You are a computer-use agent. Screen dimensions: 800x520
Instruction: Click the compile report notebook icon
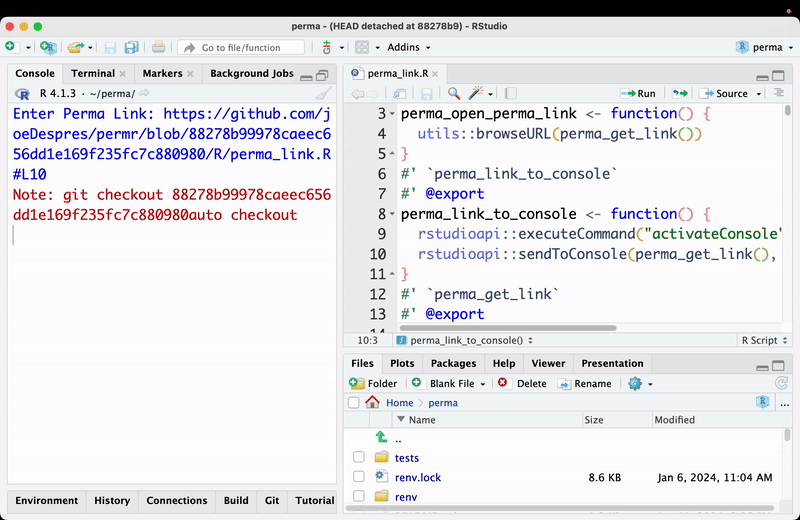[x=510, y=93]
